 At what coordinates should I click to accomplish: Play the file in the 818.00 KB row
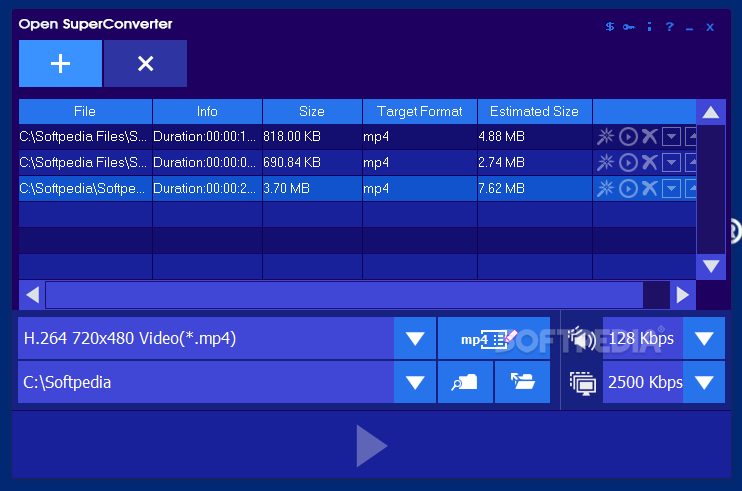coord(628,137)
